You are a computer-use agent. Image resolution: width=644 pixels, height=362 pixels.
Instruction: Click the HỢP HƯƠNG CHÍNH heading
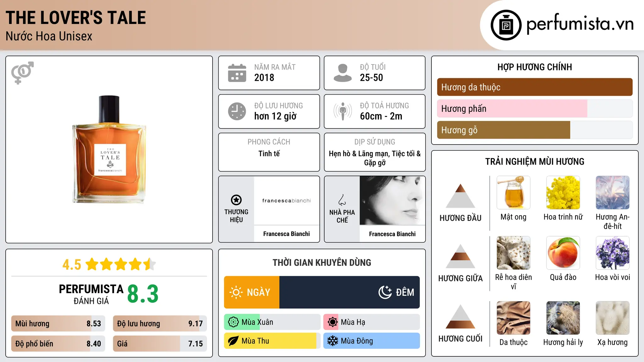pyautogui.click(x=535, y=67)
